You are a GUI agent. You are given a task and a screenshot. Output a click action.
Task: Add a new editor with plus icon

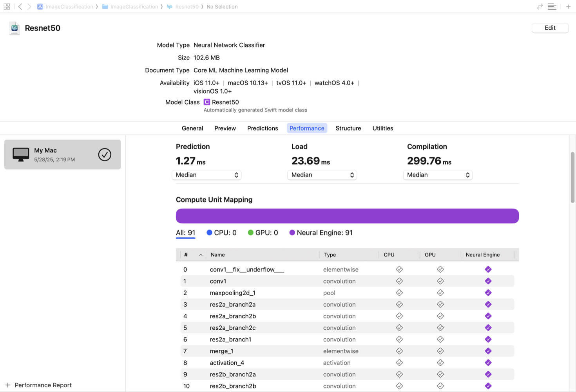tap(568, 7)
